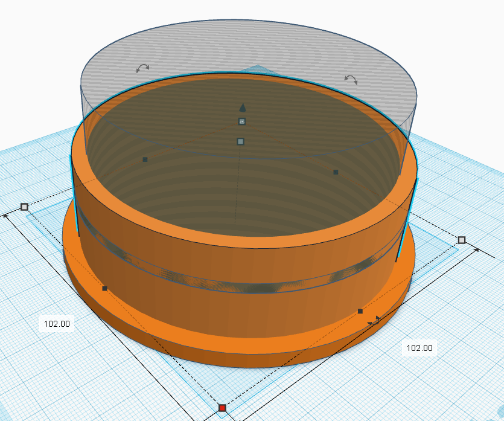The height and width of the screenshot is (421, 504).
Task: Select the white corner scale handle on right
Action: tap(461, 240)
